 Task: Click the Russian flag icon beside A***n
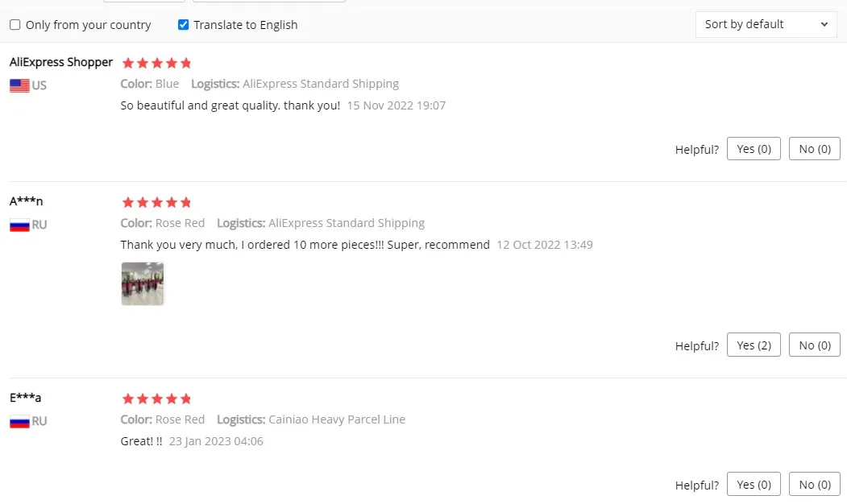(x=19, y=225)
